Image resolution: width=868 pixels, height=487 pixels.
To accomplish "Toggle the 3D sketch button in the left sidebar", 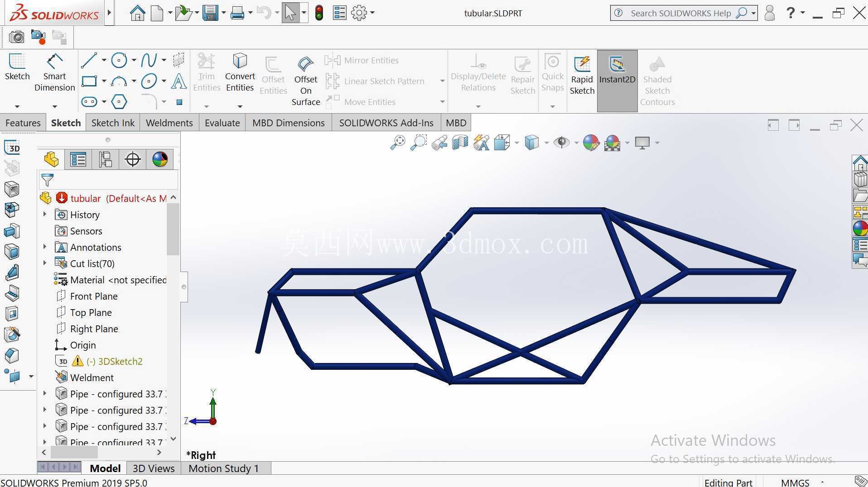I will click(12, 148).
